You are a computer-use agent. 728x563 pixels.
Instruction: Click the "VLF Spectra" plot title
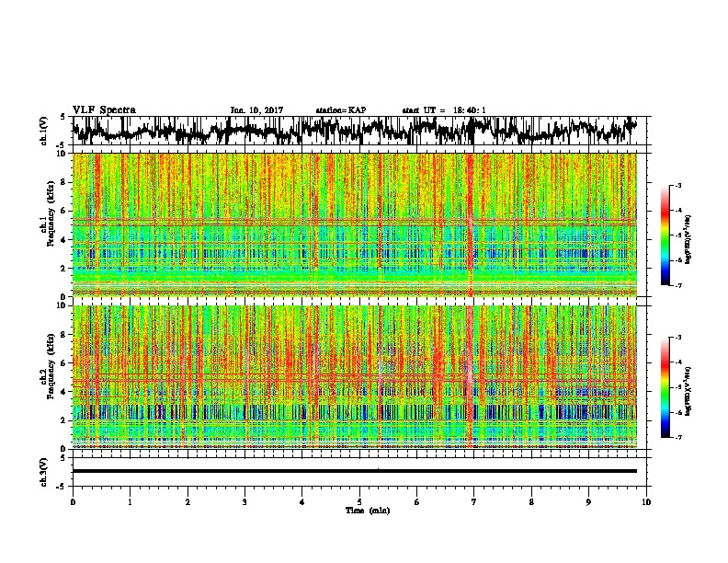104,110
